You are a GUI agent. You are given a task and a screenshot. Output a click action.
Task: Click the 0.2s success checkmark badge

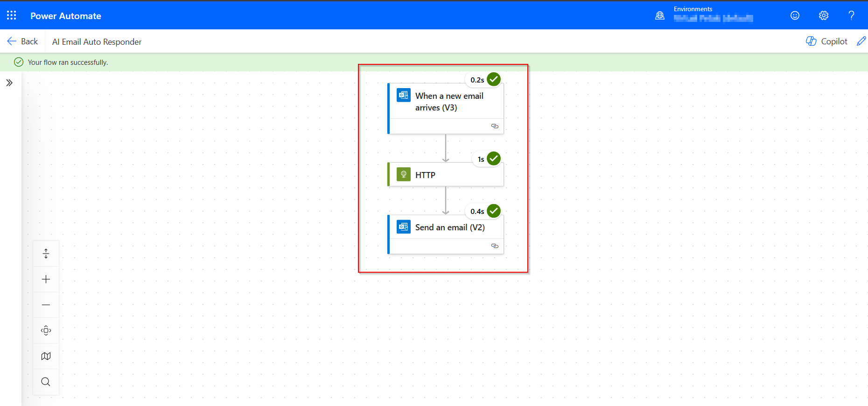(x=494, y=79)
